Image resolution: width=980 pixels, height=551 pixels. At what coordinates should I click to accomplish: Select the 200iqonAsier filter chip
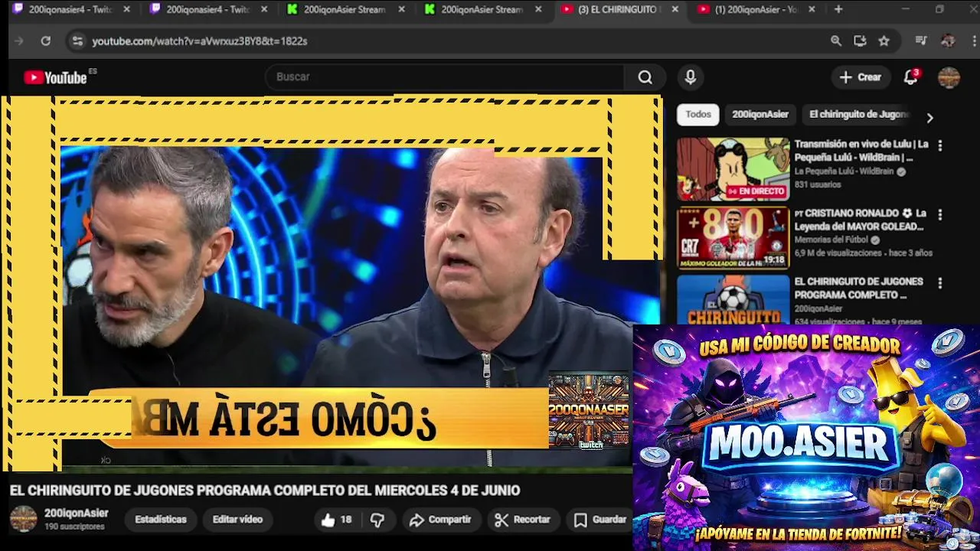coord(760,115)
